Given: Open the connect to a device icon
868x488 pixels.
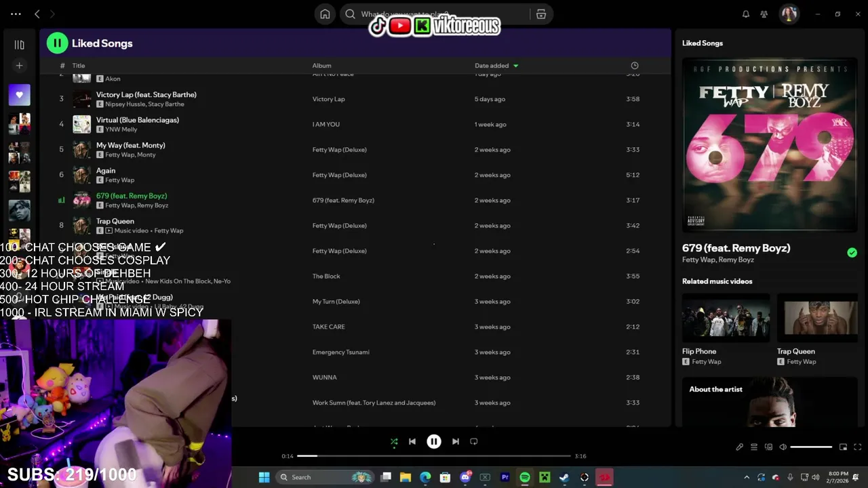Looking at the screenshot, I should [768, 447].
